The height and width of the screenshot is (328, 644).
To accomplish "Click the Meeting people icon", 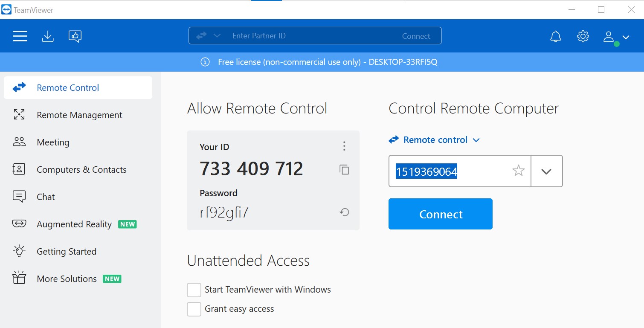I will coord(19,142).
